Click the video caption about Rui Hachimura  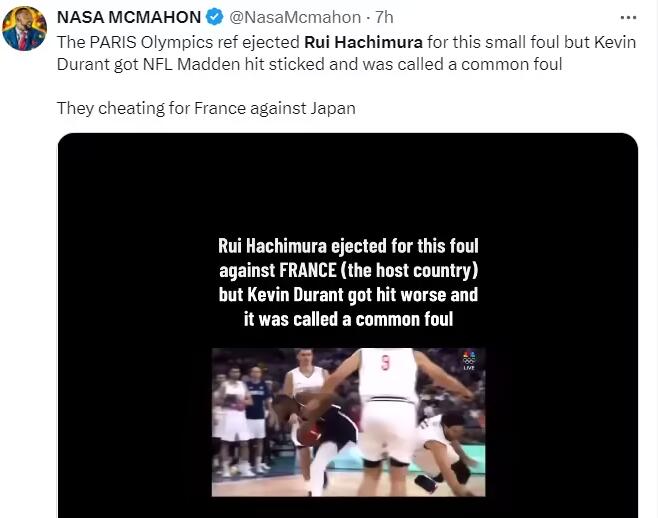(348, 282)
